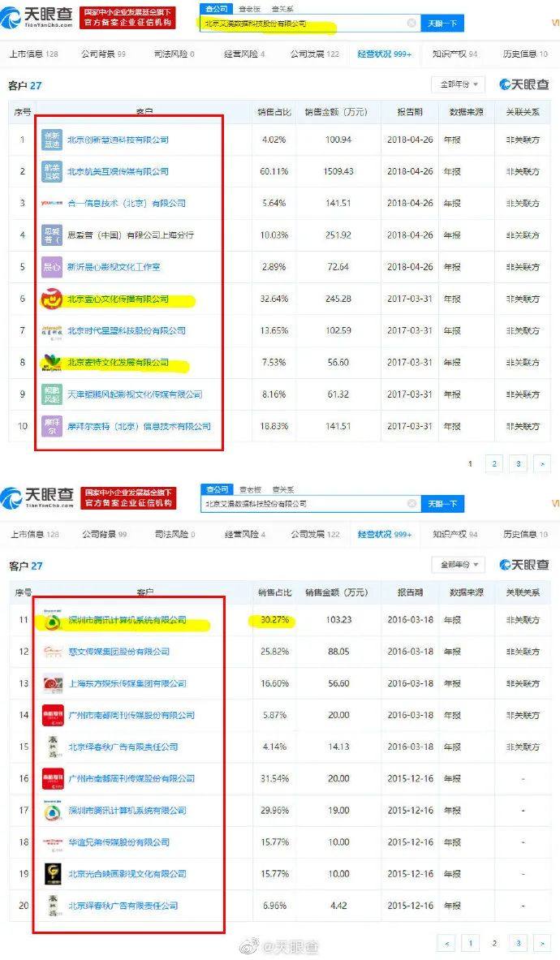Click the 华谊兄弟传媒 company logo

point(52,842)
